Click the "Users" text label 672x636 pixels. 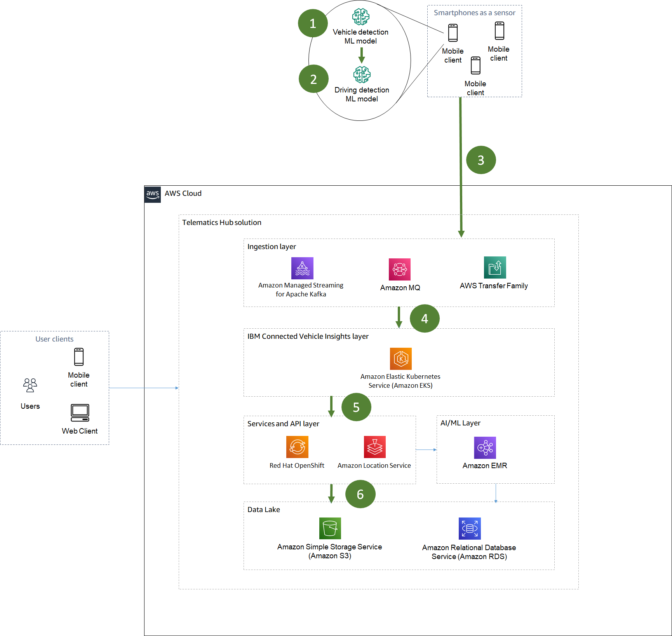[30, 406]
